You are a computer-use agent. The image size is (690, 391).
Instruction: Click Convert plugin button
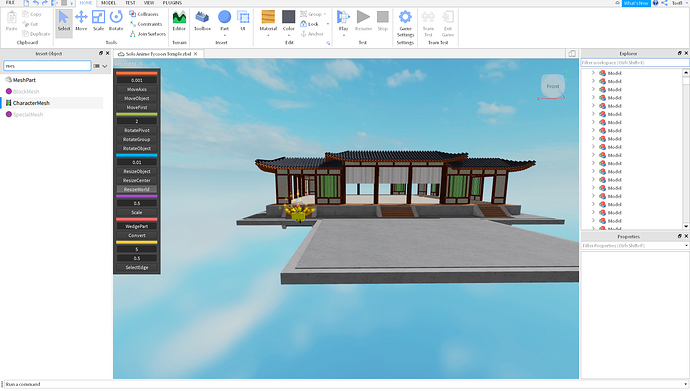coord(137,235)
